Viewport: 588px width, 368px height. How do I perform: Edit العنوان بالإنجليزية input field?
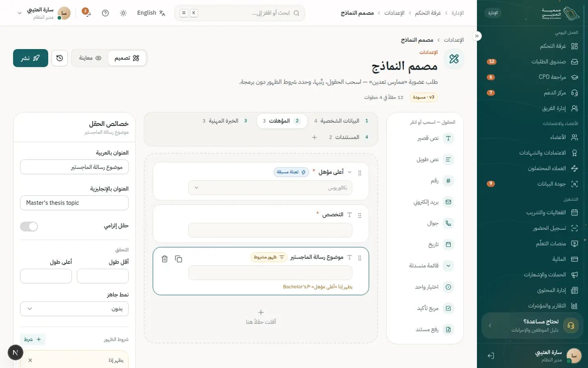[74, 203]
